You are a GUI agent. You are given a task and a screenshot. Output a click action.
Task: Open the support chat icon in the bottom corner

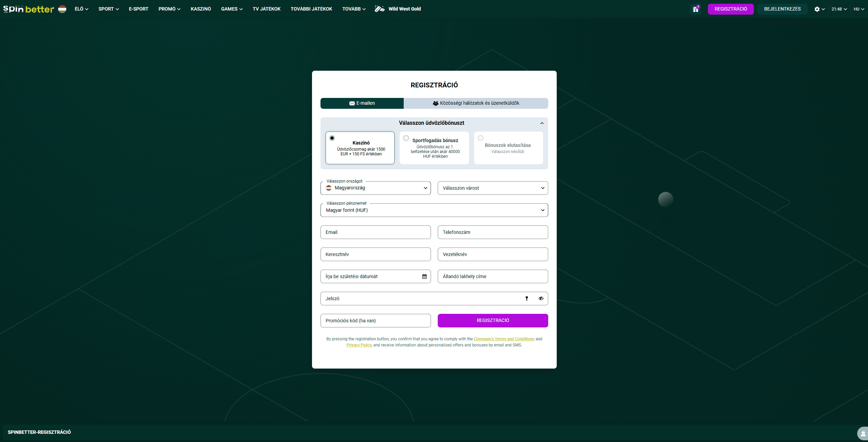click(863, 434)
